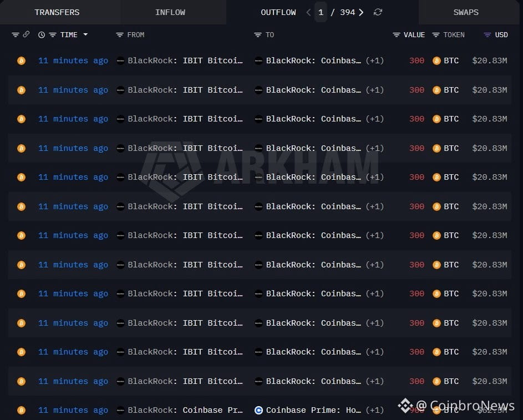Open the VALUE column filter icon
This screenshot has height=420, width=523.
pos(396,35)
